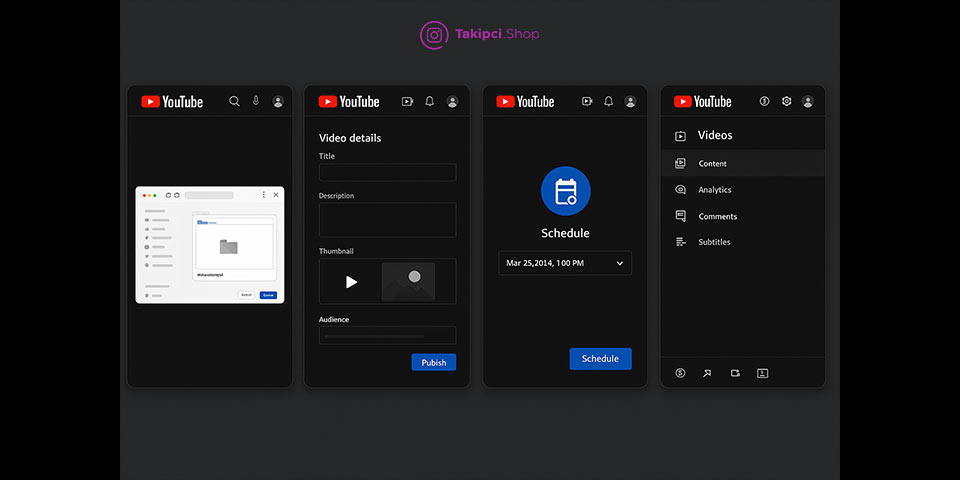
Task: Click blue confirm button in file dialog
Action: coord(268,295)
